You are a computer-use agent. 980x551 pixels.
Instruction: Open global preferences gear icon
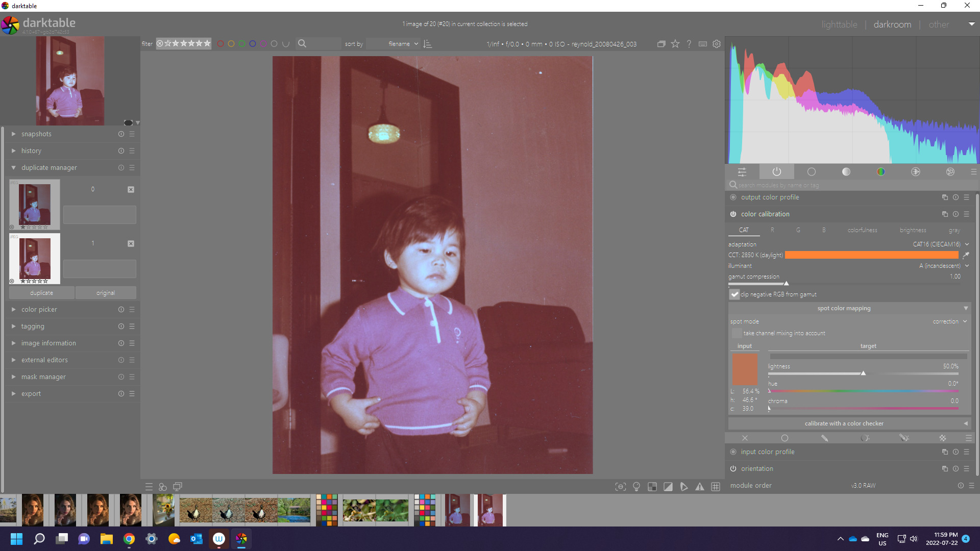[x=717, y=44]
